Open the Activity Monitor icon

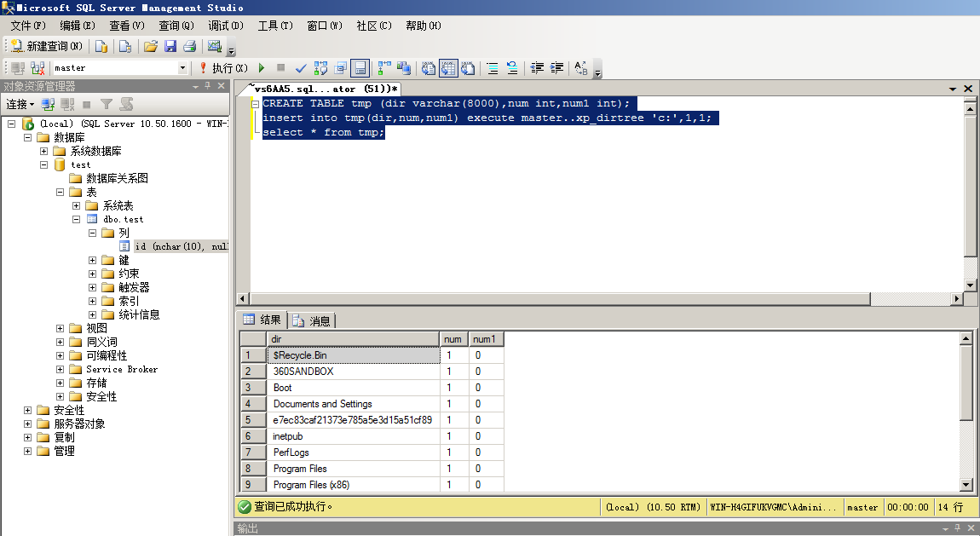[x=215, y=46]
